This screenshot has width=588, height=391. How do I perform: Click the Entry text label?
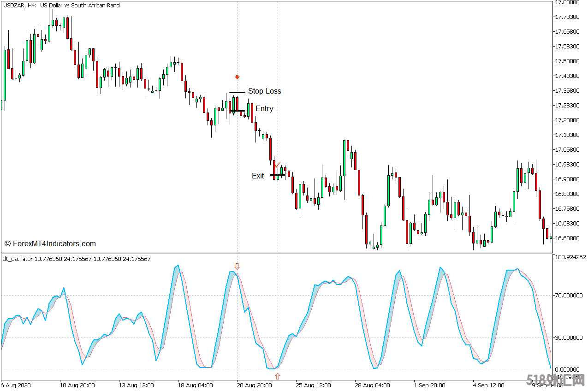point(264,109)
